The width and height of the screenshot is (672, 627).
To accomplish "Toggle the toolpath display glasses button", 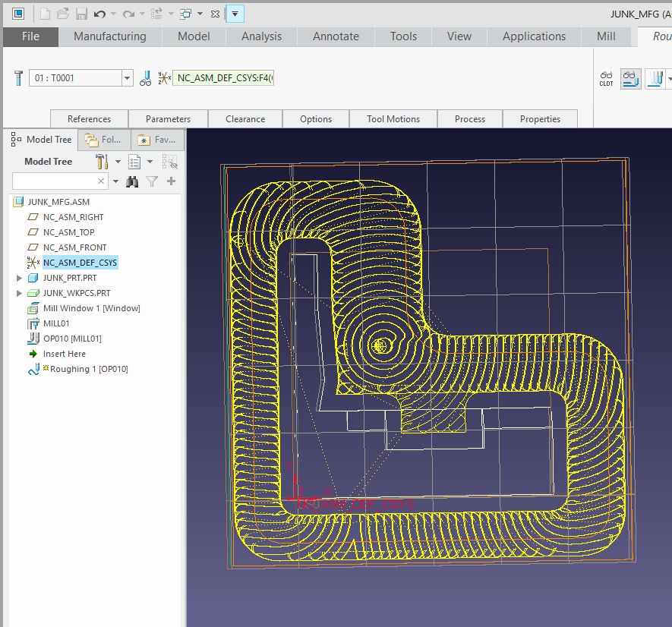I will click(629, 78).
